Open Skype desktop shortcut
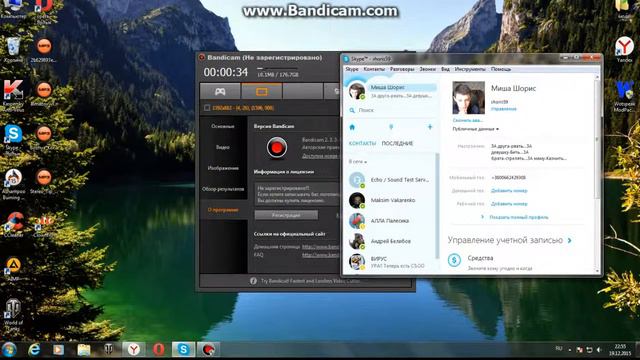Screen dimensions: 640x360 point(13,138)
